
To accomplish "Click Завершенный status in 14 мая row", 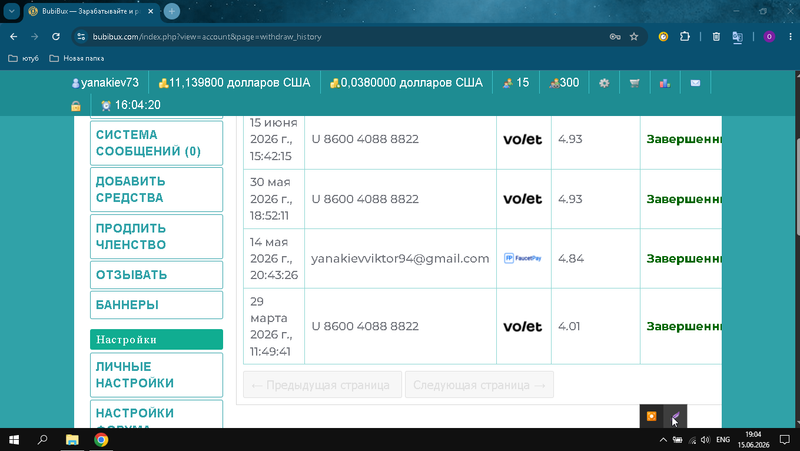I will coord(684,259).
